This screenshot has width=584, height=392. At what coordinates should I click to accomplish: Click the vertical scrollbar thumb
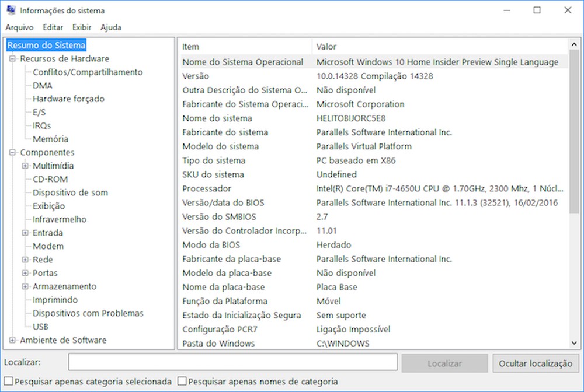tap(574, 132)
